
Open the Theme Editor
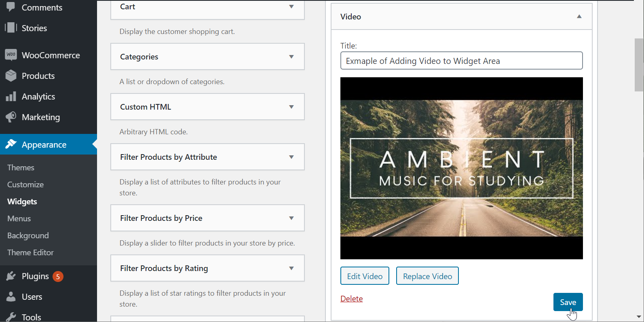pyautogui.click(x=30, y=252)
